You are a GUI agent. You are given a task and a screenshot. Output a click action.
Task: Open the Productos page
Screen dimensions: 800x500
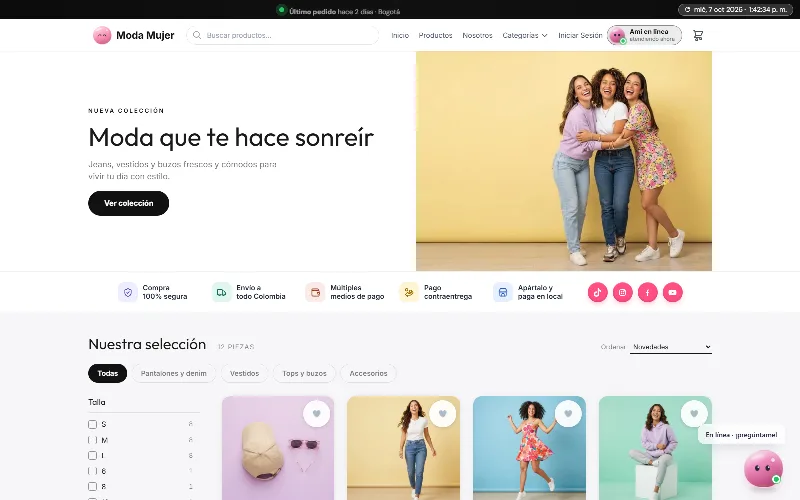tap(435, 35)
